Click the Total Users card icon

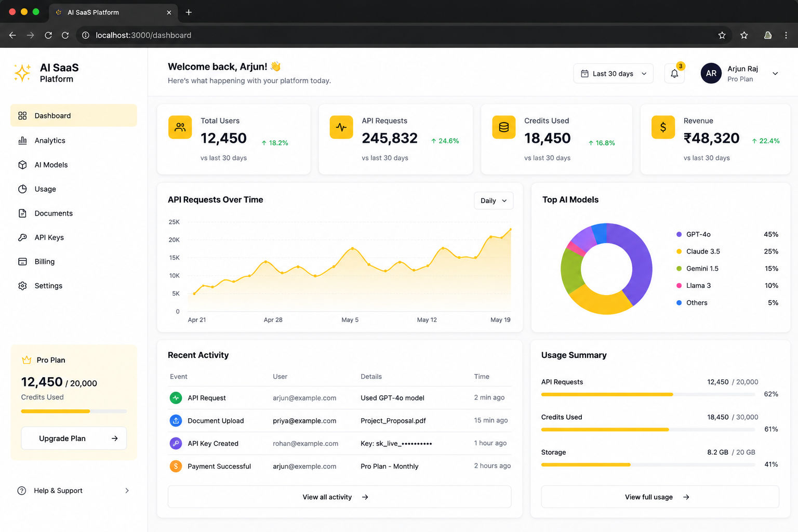tap(180, 127)
